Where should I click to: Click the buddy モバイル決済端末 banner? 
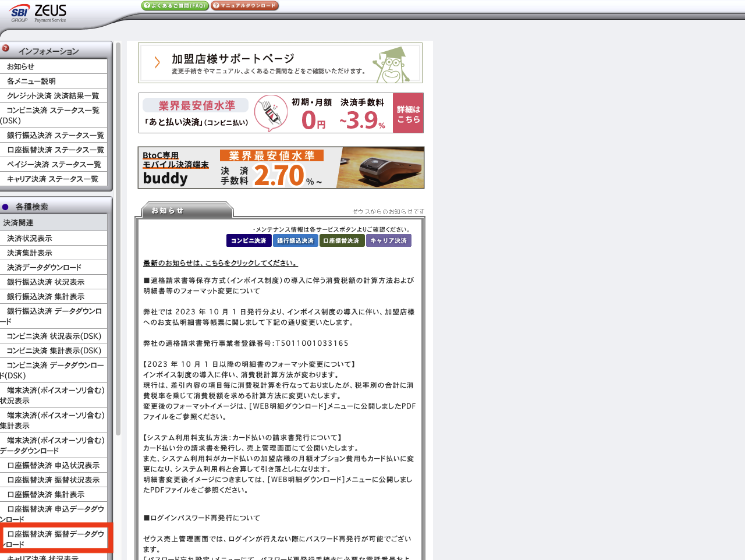[281, 168]
